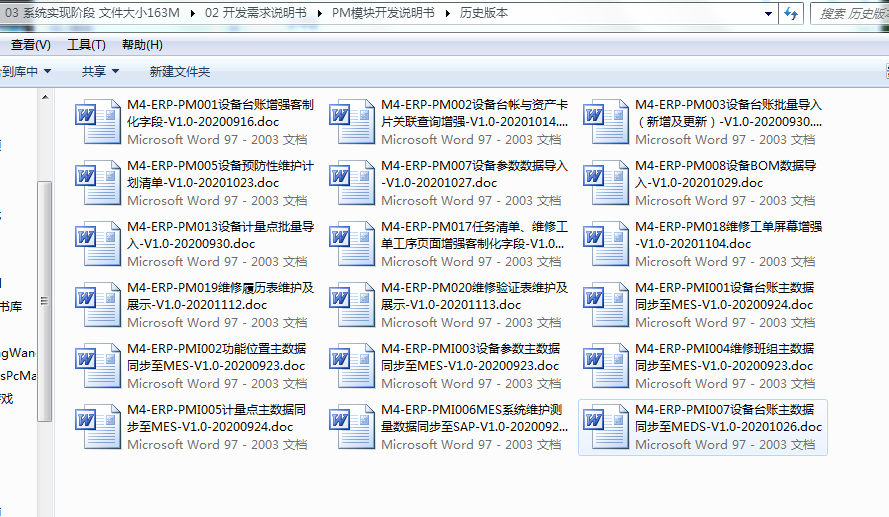This screenshot has height=517, width=889.
Task: Expand the 共享 dropdown in the toolbar
Action: pyautogui.click(x=100, y=71)
